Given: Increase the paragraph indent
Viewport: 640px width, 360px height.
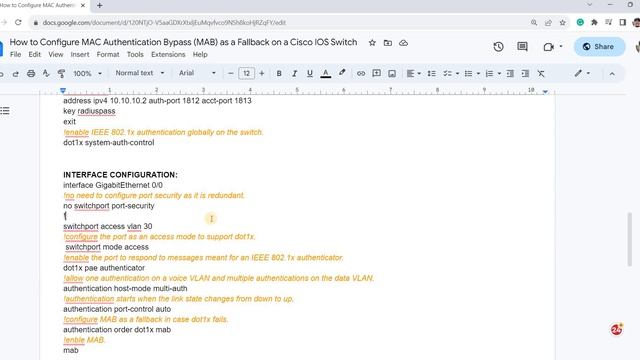Looking at the screenshot, I should (x=525, y=73).
